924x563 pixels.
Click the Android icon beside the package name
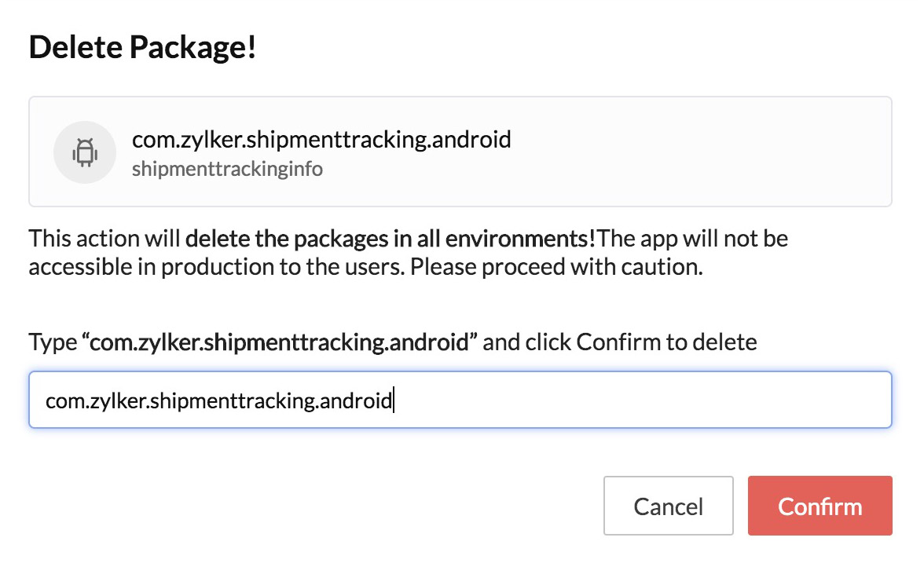click(x=85, y=152)
